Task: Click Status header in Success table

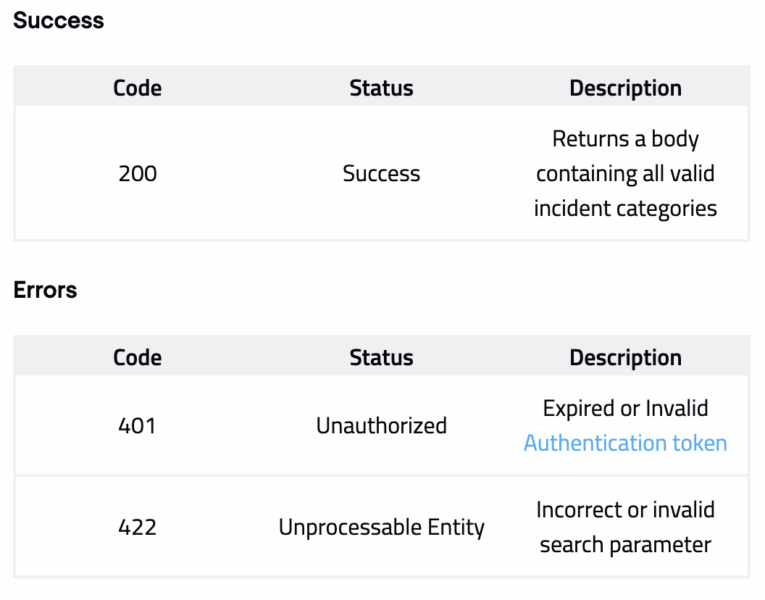Action: [381, 88]
